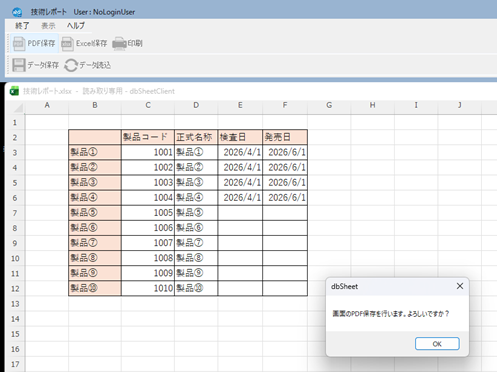Click the 検査日 header cell
This screenshot has width=497, height=372.
coord(240,137)
